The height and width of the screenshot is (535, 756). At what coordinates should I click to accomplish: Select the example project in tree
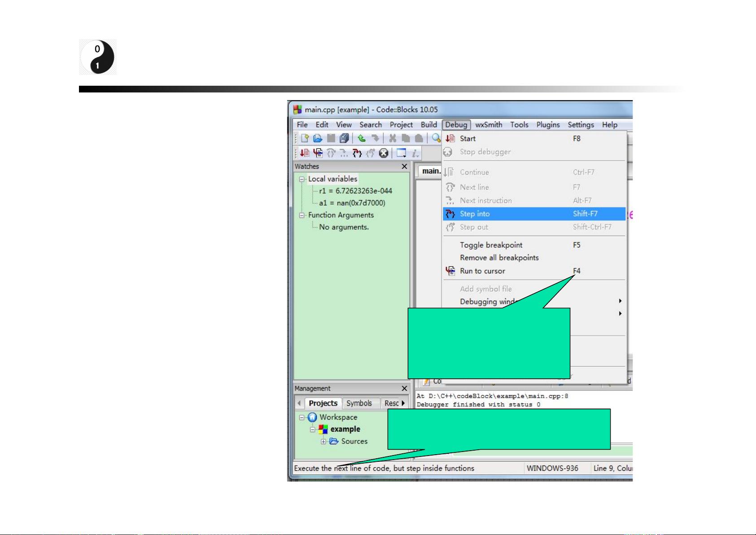point(345,429)
